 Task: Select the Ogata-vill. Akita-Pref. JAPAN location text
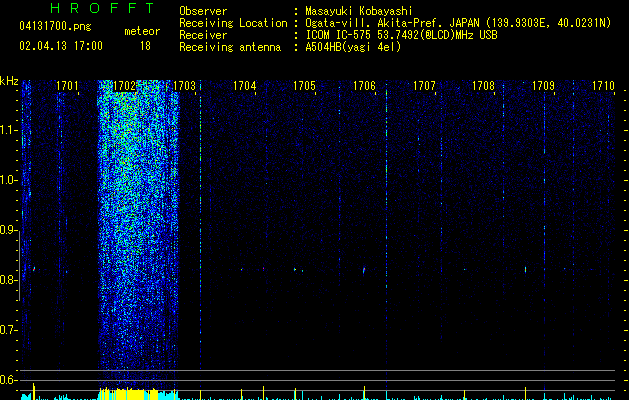click(x=458, y=23)
